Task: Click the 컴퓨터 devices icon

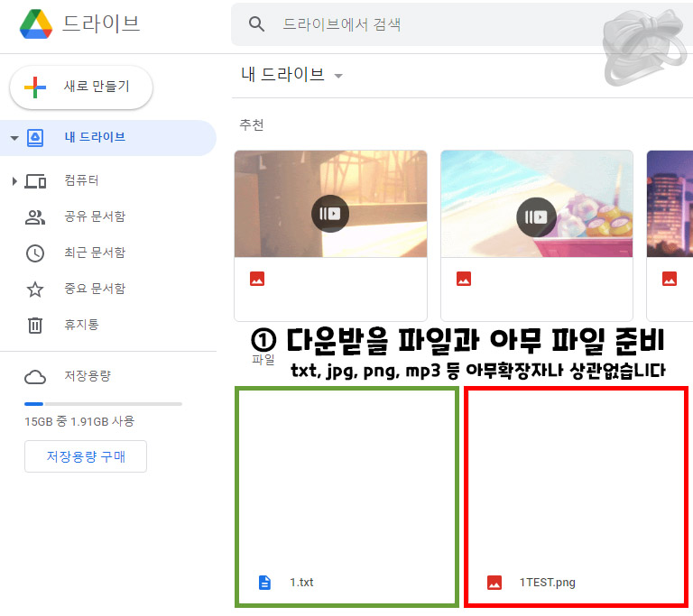Action: (35, 181)
